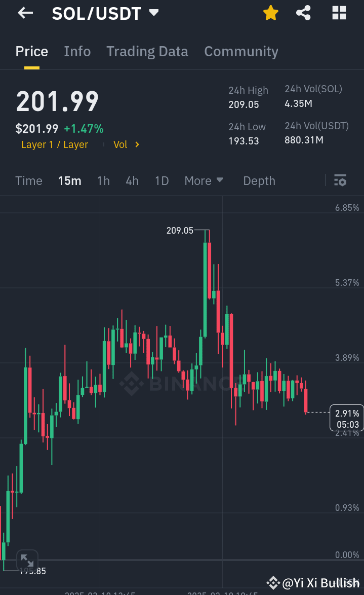Open the Depth view

(x=259, y=180)
